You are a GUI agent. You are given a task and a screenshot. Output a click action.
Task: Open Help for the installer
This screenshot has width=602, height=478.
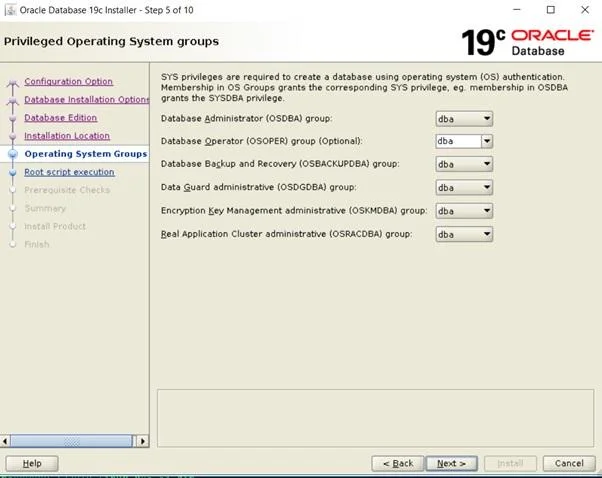point(32,463)
